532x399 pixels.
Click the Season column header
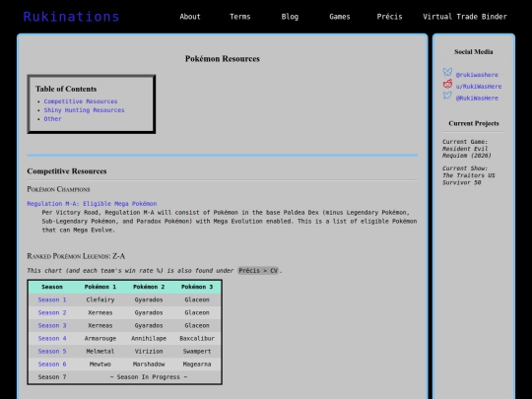tap(52, 287)
